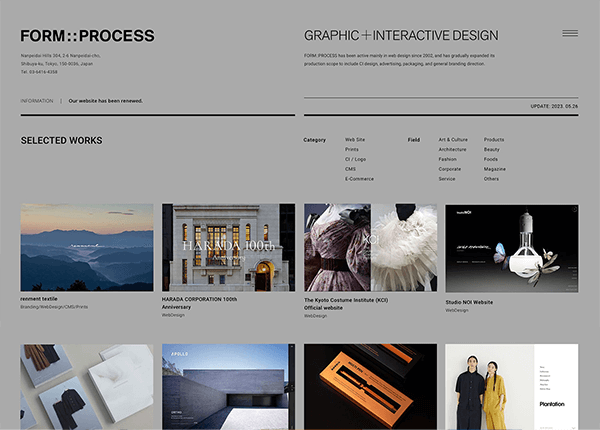Image resolution: width=600 pixels, height=430 pixels.
Task: Filter works by Web Site category
Action: [x=355, y=140]
